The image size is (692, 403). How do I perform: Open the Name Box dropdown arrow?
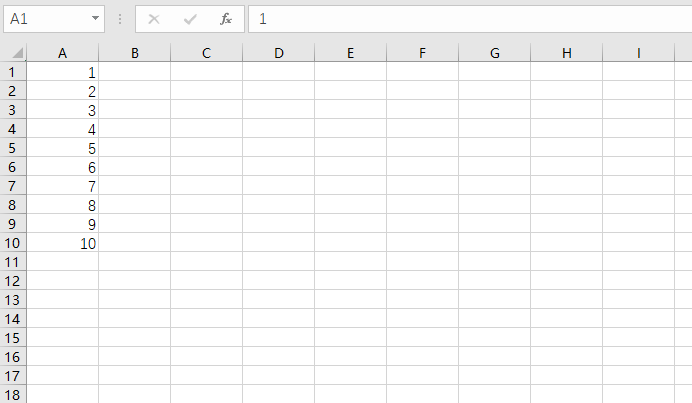95,19
